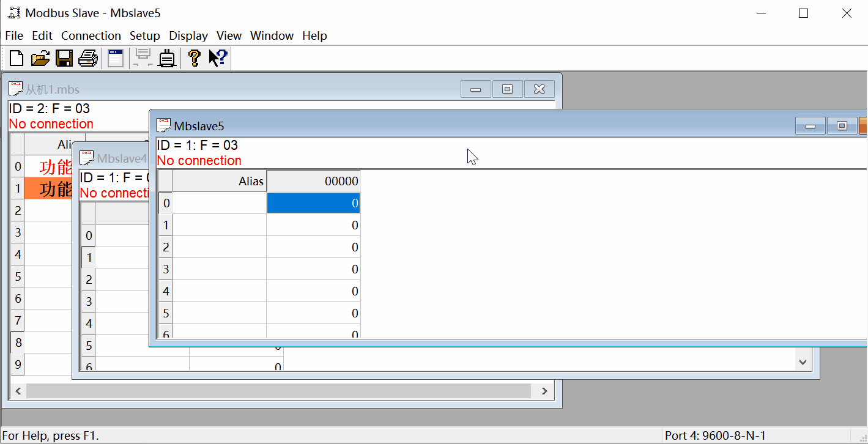The height and width of the screenshot is (444, 868).
Task: Click the Open file folder icon
Action: 40,58
